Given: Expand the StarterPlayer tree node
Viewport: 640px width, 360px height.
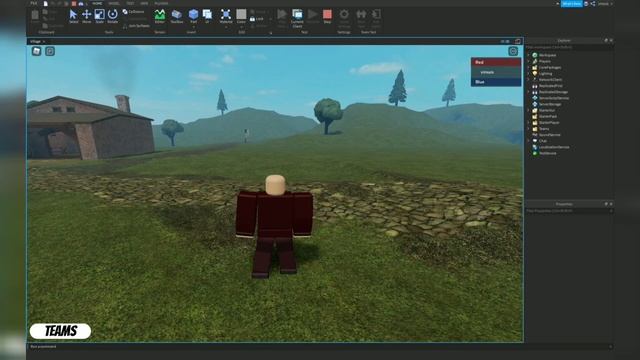Looking at the screenshot, I should (529, 122).
